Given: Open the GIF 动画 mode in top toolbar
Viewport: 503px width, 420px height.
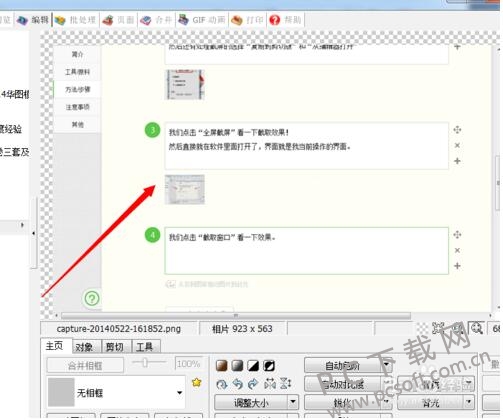Looking at the screenshot, I should coord(202,20).
